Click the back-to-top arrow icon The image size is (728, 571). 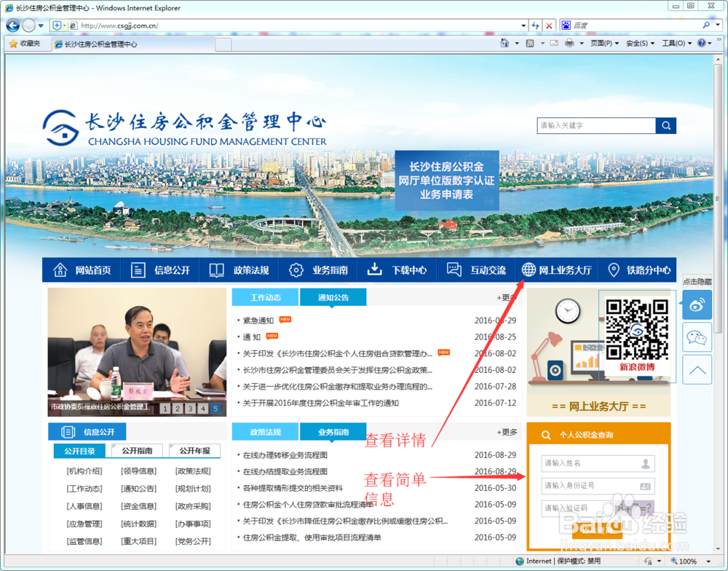coord(697,370)
